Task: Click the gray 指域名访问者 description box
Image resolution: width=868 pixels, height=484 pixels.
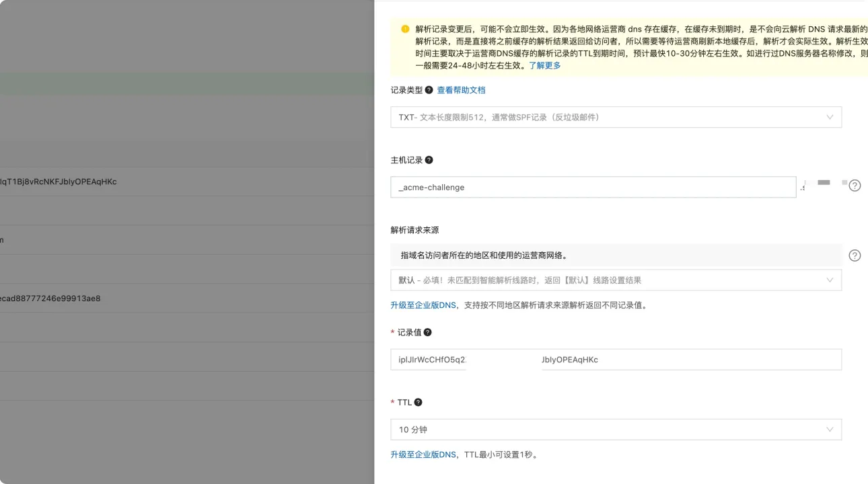Action: [615, 255]
